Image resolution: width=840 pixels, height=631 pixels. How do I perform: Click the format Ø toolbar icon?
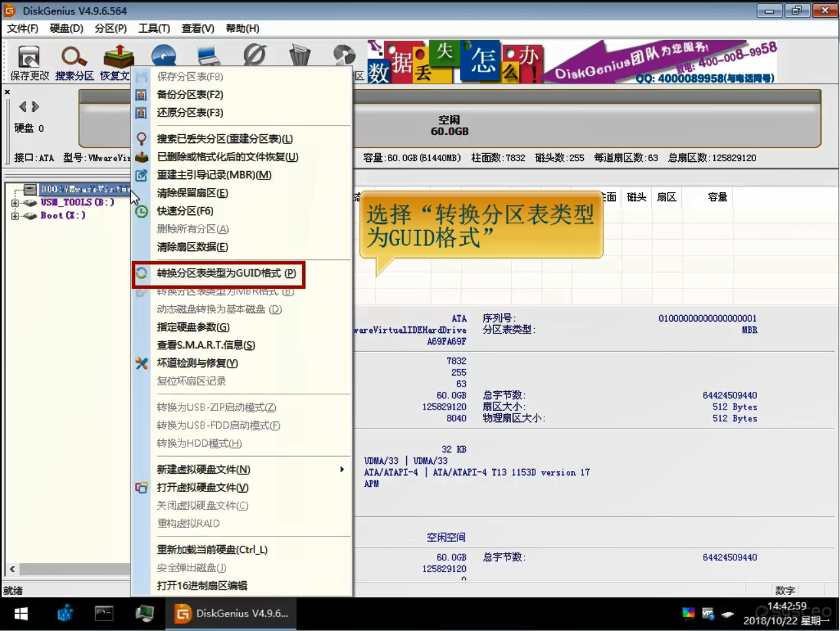(254, 56)
